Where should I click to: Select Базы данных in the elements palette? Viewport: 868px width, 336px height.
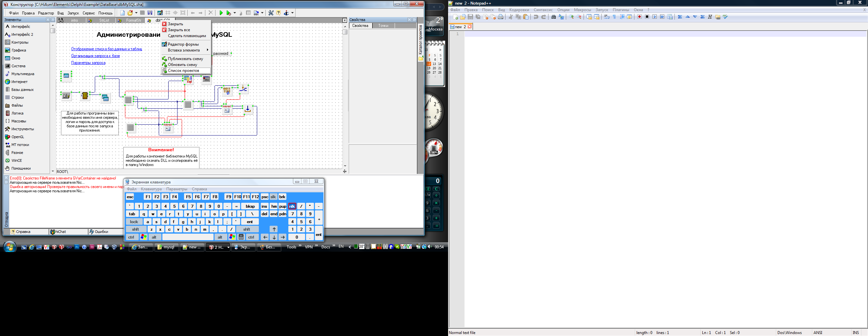pos(23,90)
